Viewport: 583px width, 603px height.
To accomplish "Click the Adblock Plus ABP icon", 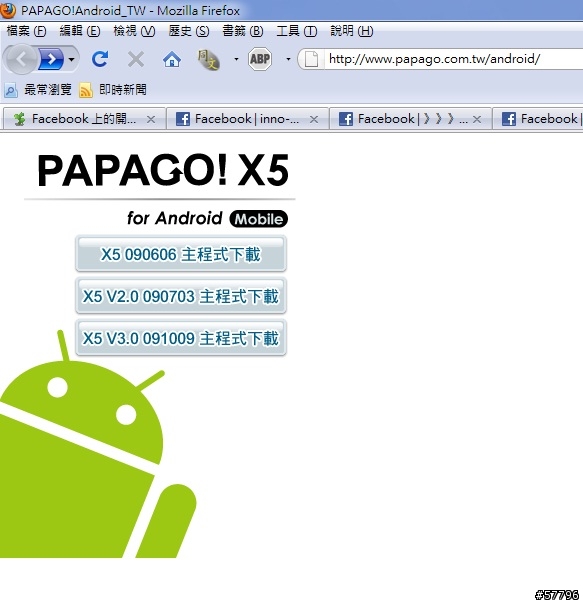I will 260,59.
